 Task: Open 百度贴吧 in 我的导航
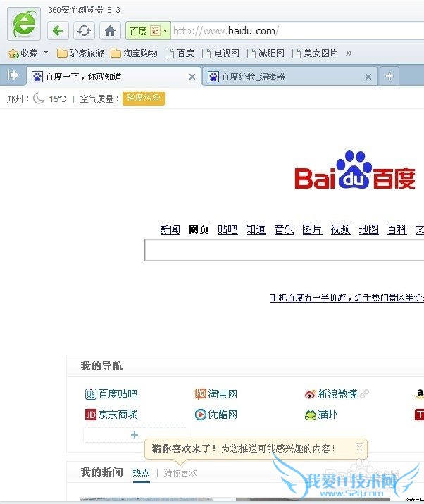[x=111, y=393]
